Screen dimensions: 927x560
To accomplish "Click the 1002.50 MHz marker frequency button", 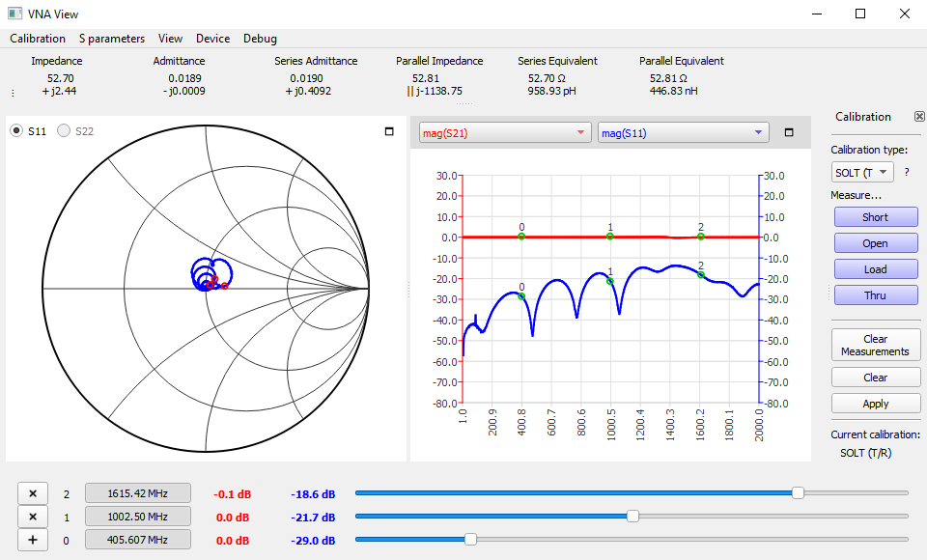I will (138, 517).
